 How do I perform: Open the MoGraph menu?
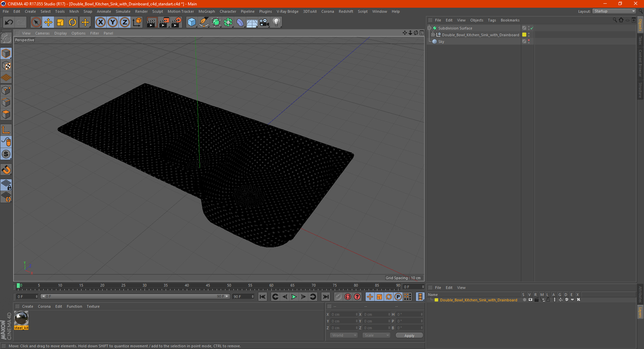pos(207,11)
